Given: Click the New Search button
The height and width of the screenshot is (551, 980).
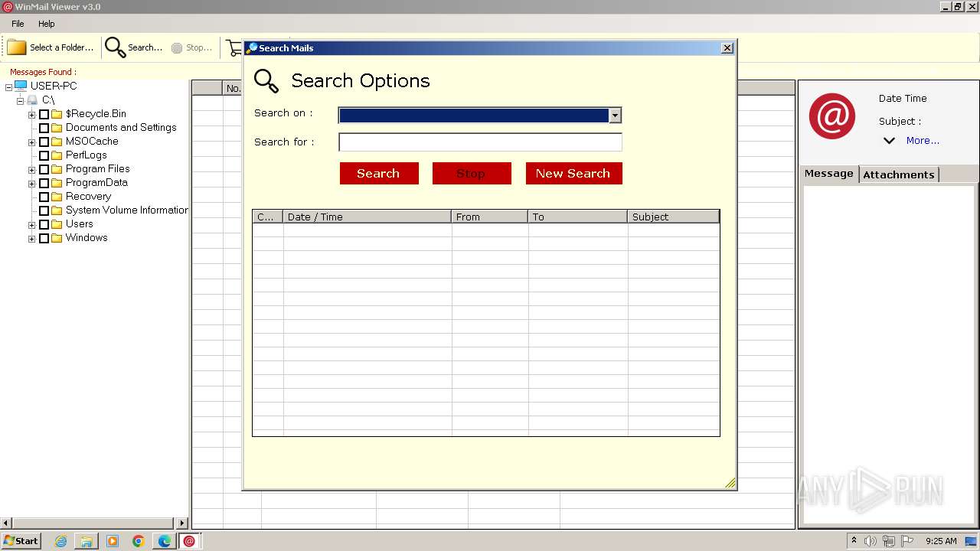Looking at the screenshot, I should 573,173.
